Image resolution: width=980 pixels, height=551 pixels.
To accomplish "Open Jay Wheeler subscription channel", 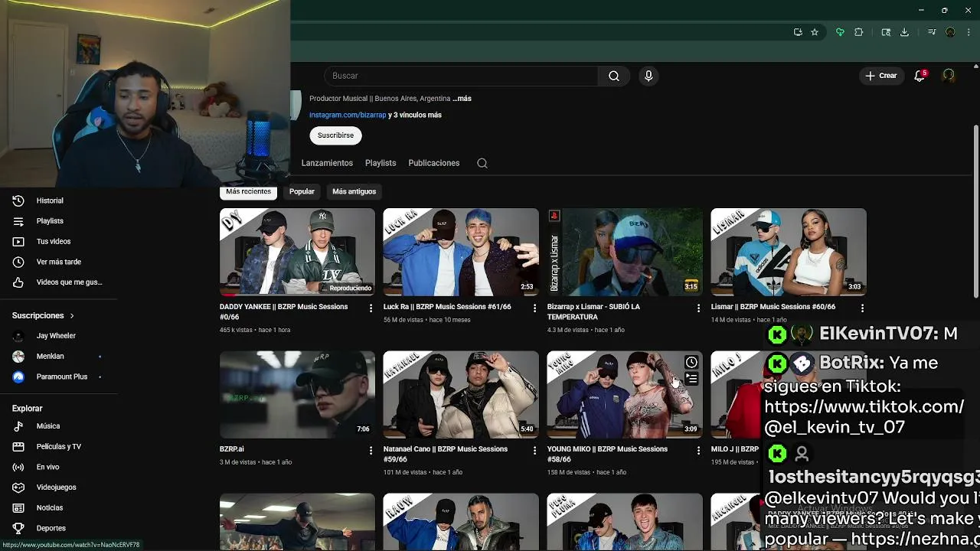I will click(57, 336).
